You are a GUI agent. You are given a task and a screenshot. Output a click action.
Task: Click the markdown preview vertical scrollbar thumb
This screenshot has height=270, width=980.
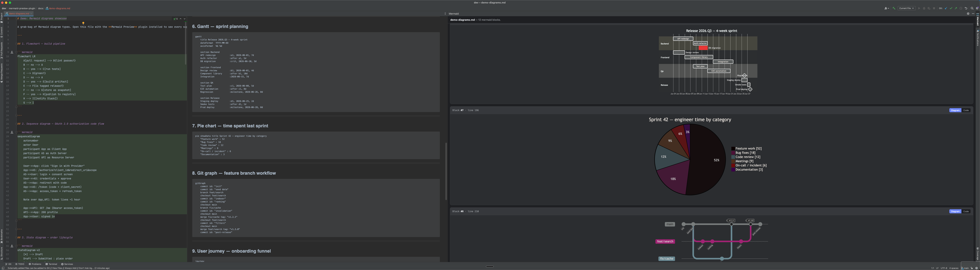click(446, 171)
